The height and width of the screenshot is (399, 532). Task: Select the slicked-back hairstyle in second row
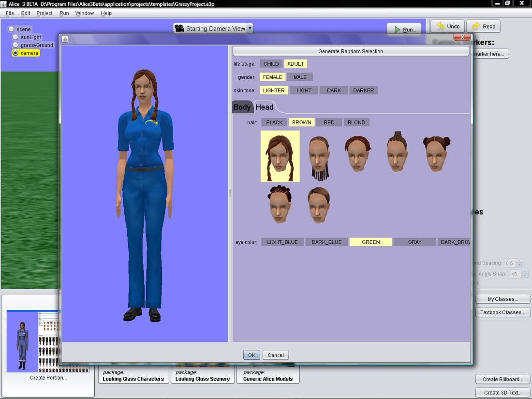(319, 205)
